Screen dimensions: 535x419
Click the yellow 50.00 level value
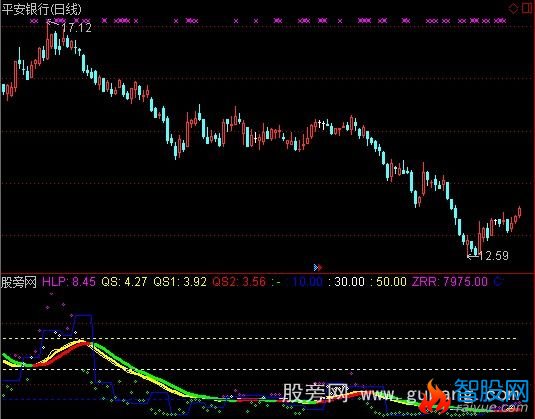(391, 282)
